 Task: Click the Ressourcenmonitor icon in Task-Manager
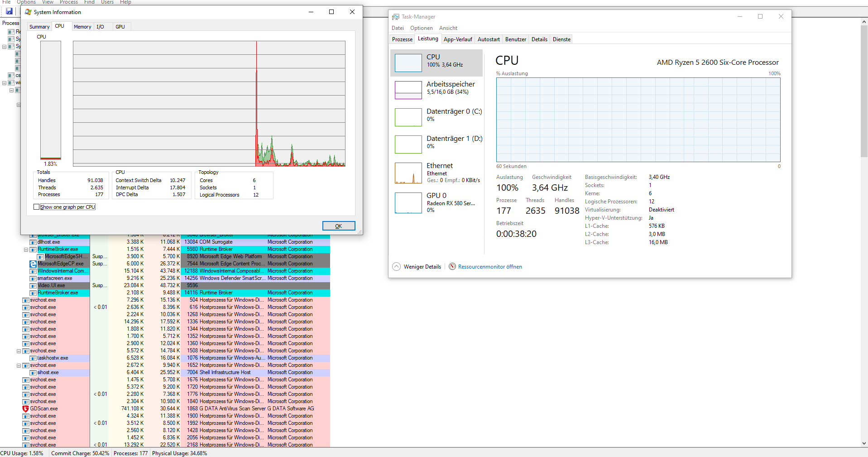tap(452, 266)
